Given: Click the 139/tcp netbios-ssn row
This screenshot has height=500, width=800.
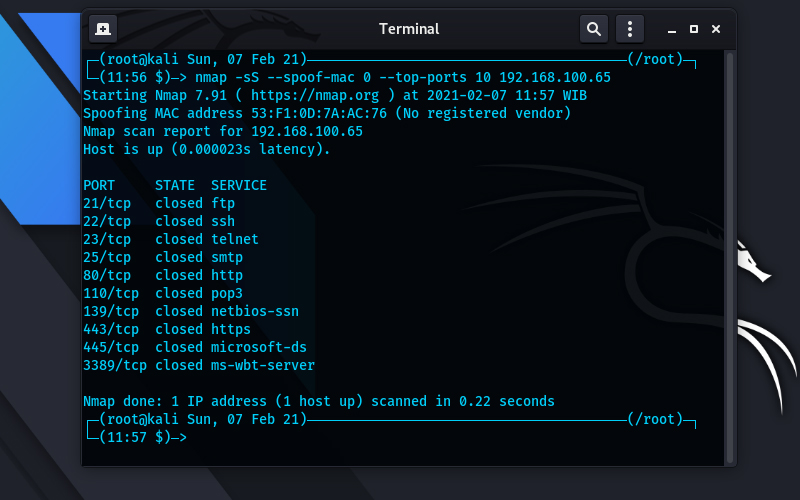Looking at the screenshot, I should tap(191, 311).
